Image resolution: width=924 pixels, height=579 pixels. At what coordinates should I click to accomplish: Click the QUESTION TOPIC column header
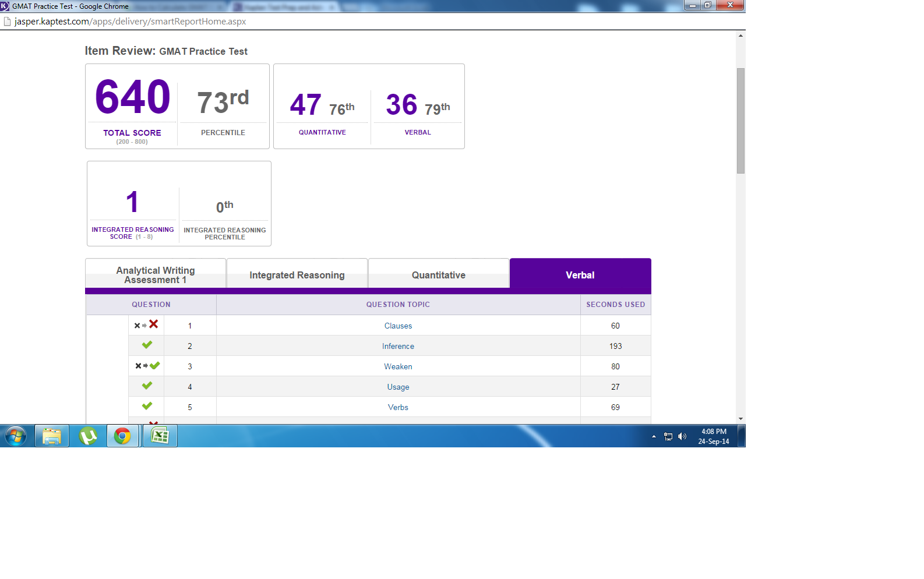398,305
